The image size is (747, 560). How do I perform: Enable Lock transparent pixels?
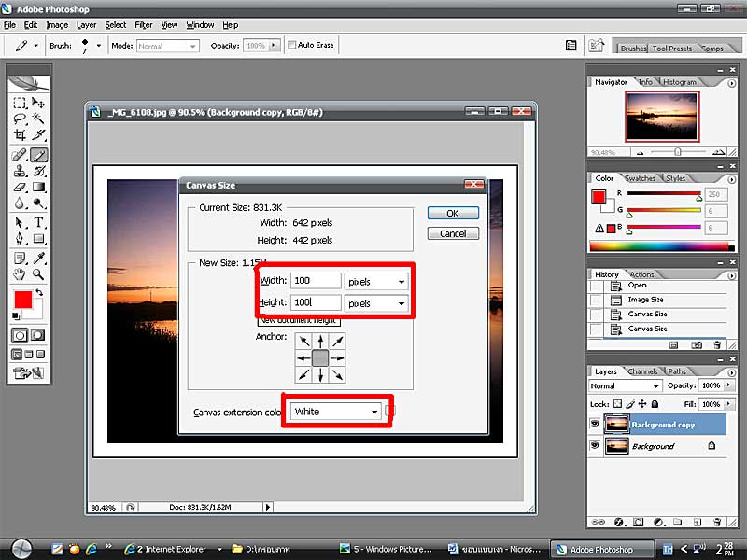pos(617,404)
